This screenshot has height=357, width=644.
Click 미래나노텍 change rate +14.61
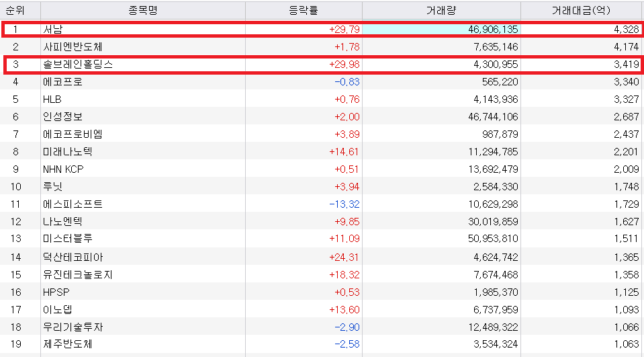344,152
